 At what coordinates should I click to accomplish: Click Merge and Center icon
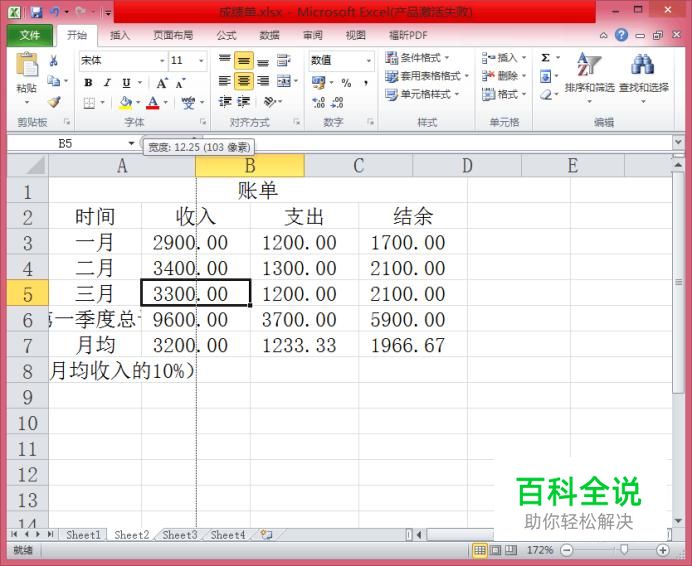click(x=283, y=81)
